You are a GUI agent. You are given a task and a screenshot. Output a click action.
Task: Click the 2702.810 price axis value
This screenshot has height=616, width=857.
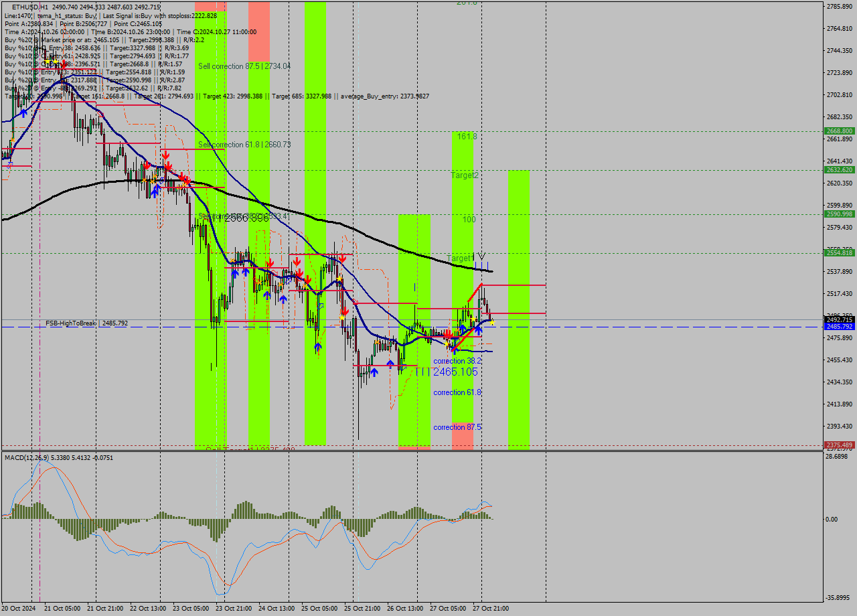coord(840,95)
